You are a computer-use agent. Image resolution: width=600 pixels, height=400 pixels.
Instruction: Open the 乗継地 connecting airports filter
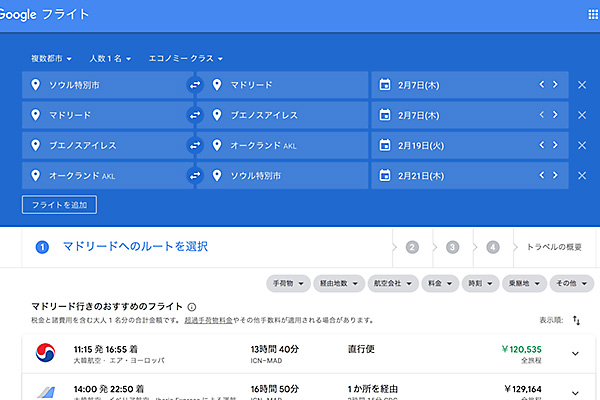click(x=524, y=283)
